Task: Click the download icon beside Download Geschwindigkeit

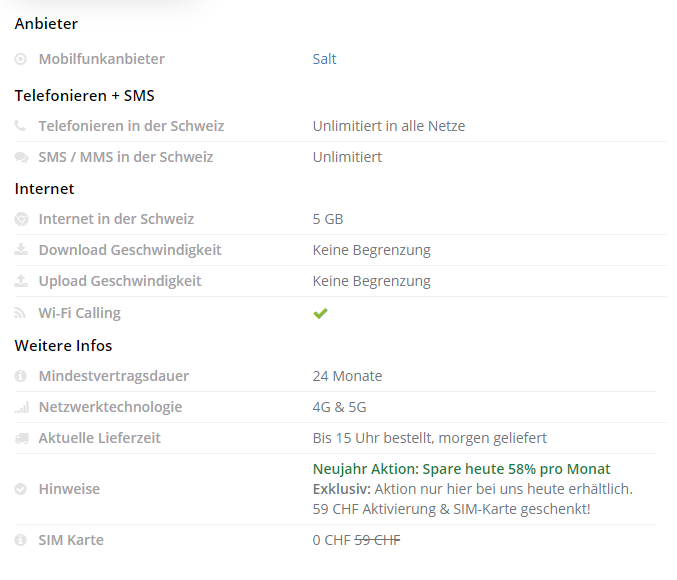Action: (x=21, y=250)
